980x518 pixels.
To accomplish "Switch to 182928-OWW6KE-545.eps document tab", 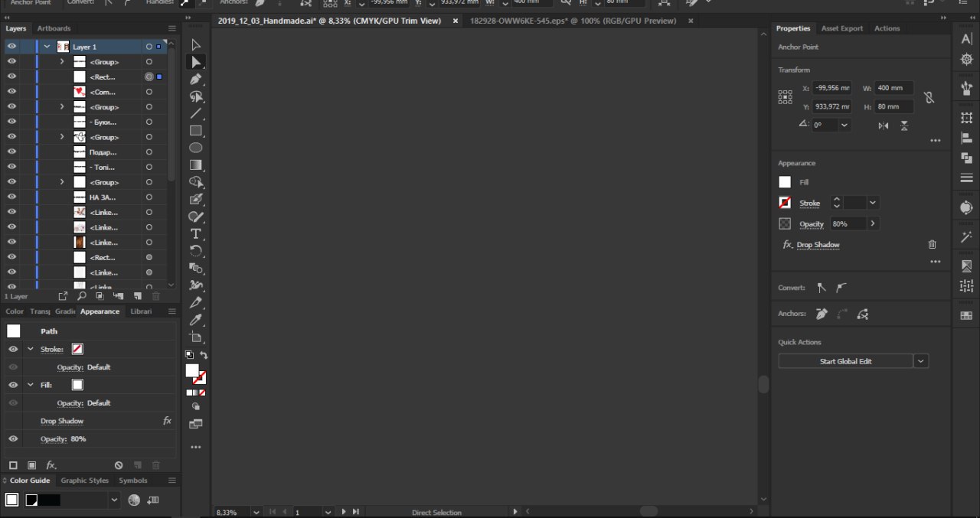I will click(x=573, y=21).
